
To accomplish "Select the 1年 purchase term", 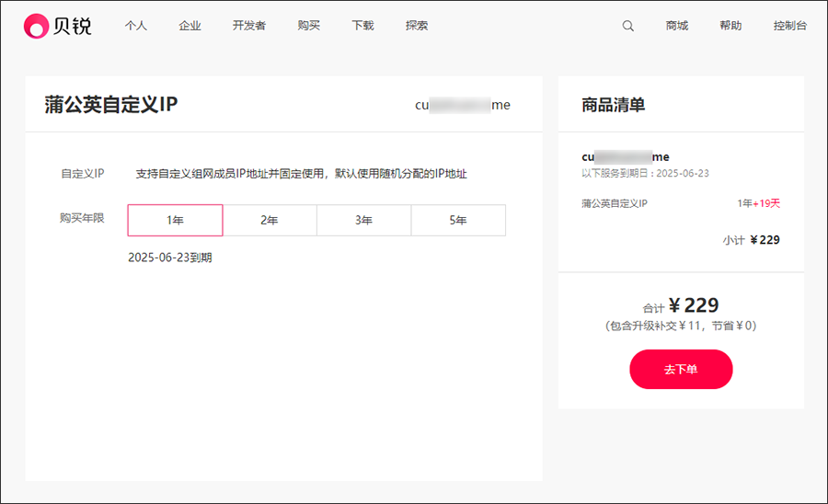I will pyautogui.click(x=176, y=220).
